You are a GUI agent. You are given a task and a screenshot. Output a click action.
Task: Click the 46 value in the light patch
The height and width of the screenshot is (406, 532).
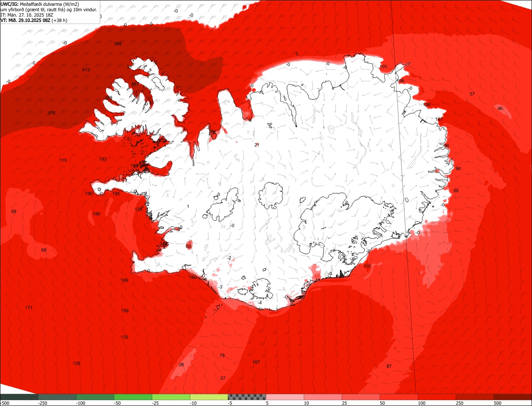tap(500, 108)
